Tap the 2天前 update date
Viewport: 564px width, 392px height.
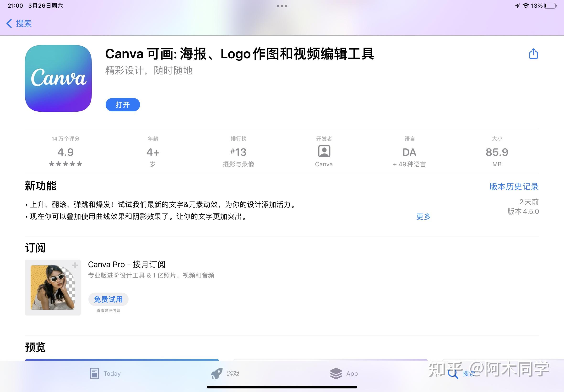[529, 202]
